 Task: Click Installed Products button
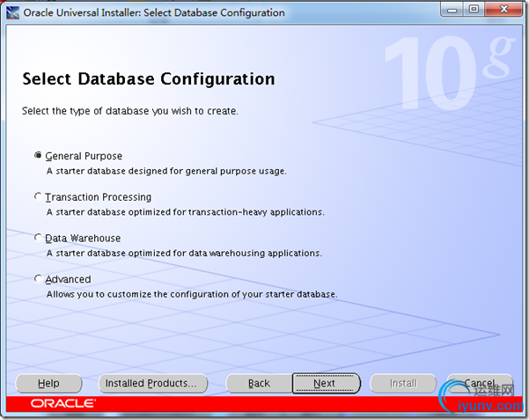(x=153, y=383)
